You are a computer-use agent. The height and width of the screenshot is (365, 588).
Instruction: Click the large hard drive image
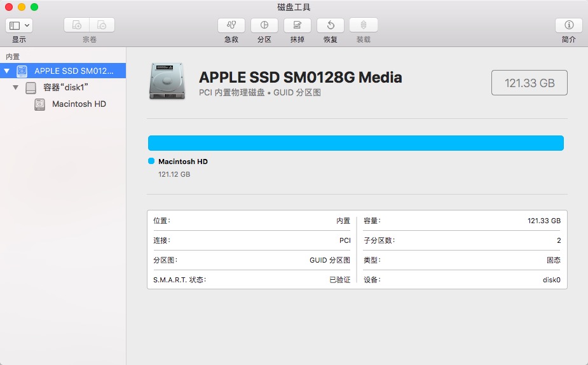(x=167, y=81)
